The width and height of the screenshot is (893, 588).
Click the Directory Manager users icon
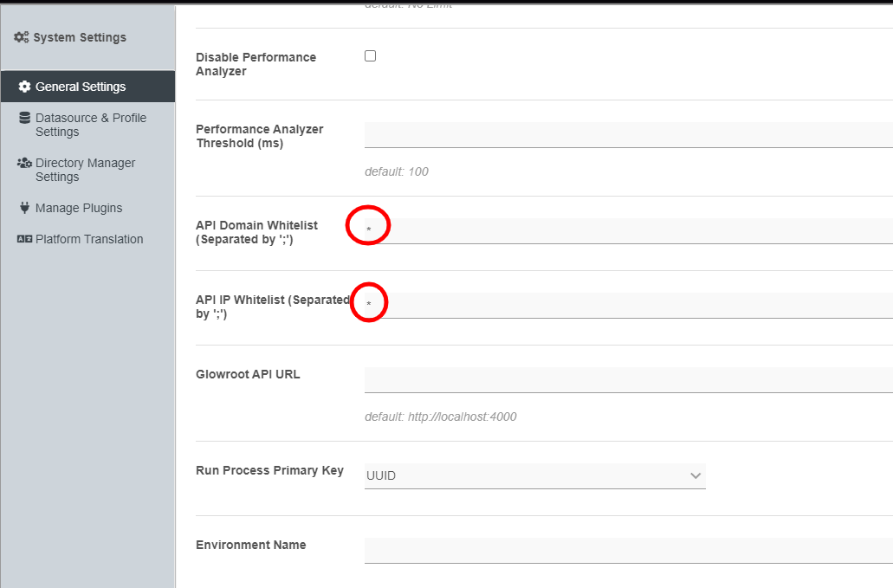[x=24, y=163]
